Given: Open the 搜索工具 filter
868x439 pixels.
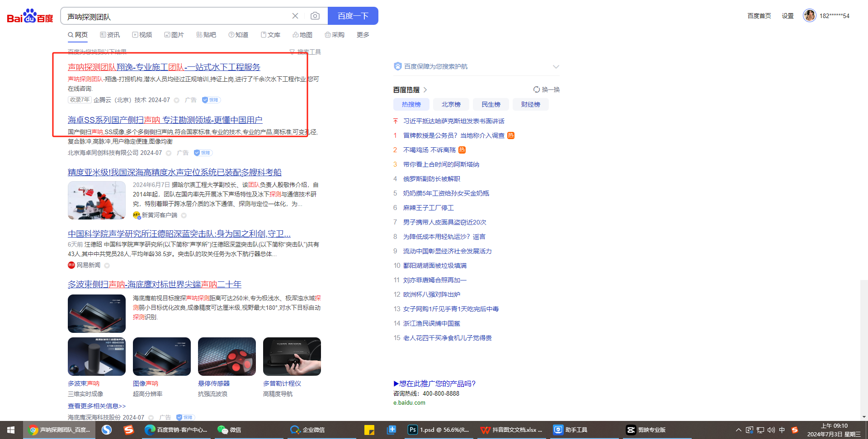Looking at the screenshot, I should pyautogui.click(x=306, y=52).
